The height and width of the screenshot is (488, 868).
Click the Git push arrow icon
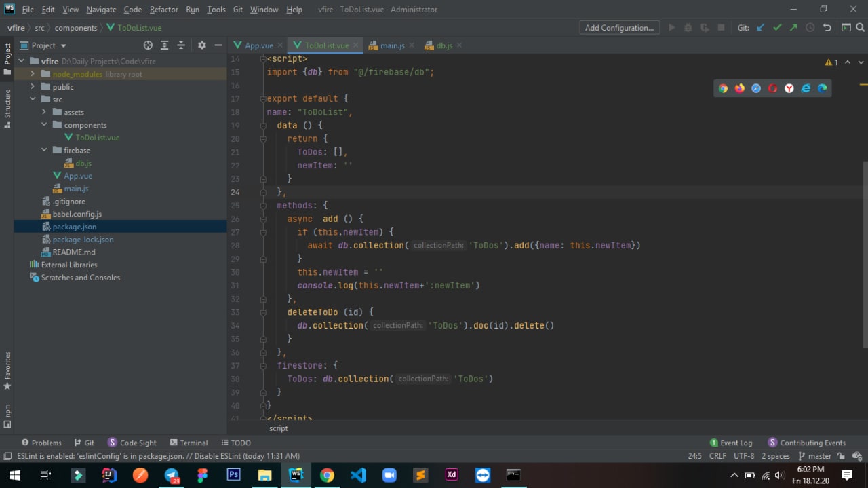pos(793,28)
